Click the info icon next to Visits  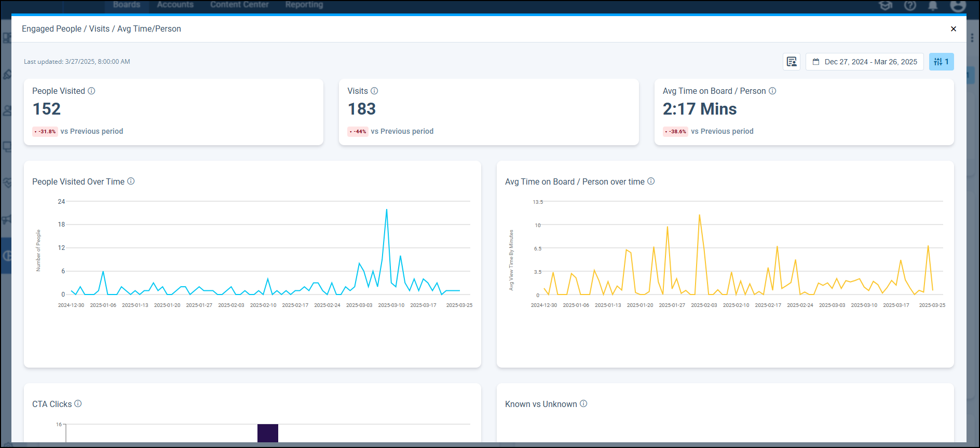pos(374,91)
